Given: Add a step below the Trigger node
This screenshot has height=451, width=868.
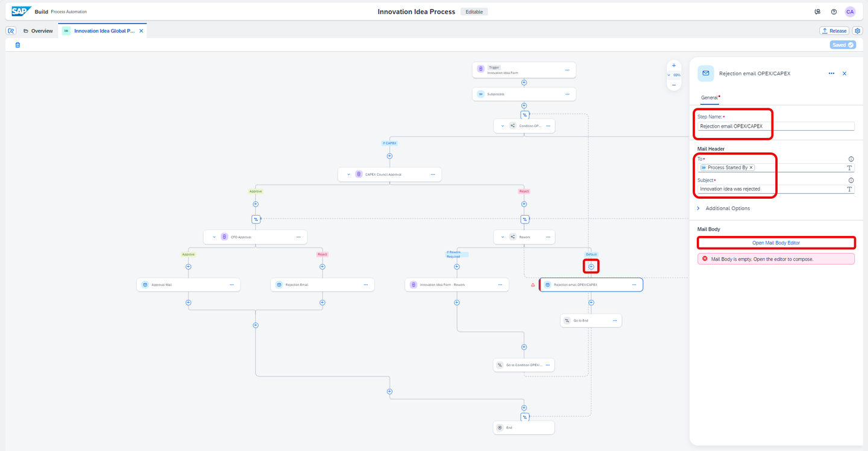Looking at the screenshot, I should pos(524,82).
